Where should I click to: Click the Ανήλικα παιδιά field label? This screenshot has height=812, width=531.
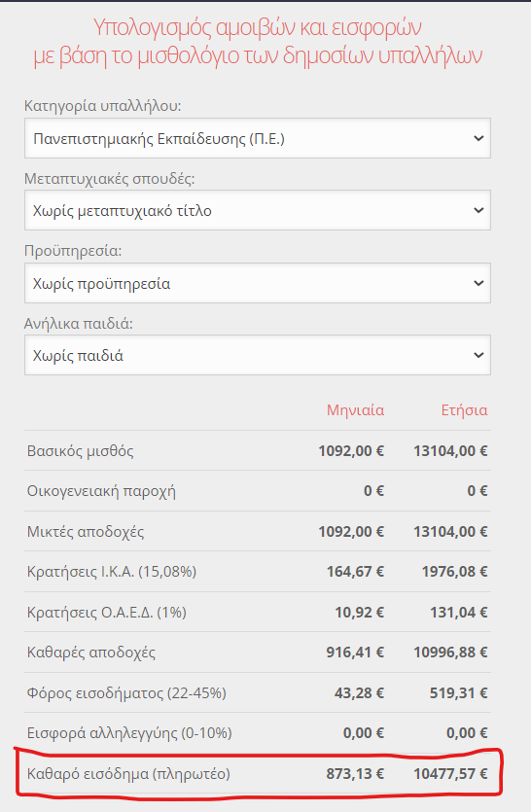[79, 324]
